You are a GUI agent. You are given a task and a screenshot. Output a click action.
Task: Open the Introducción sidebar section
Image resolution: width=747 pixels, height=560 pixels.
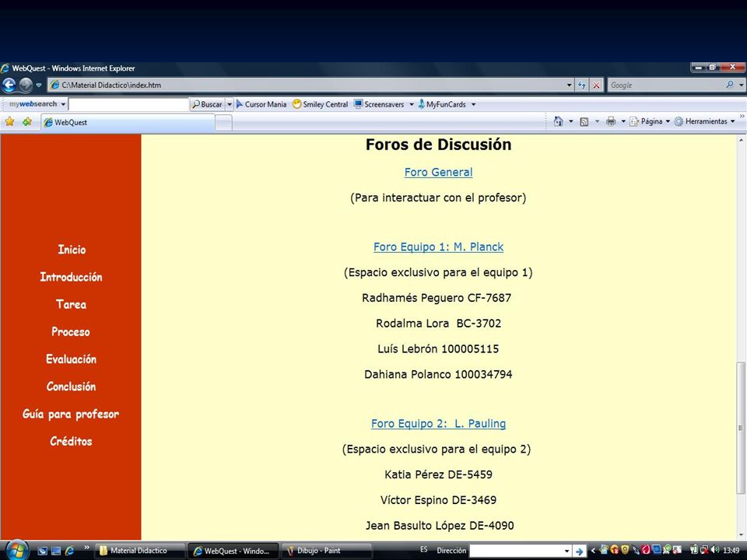(71, 277)
